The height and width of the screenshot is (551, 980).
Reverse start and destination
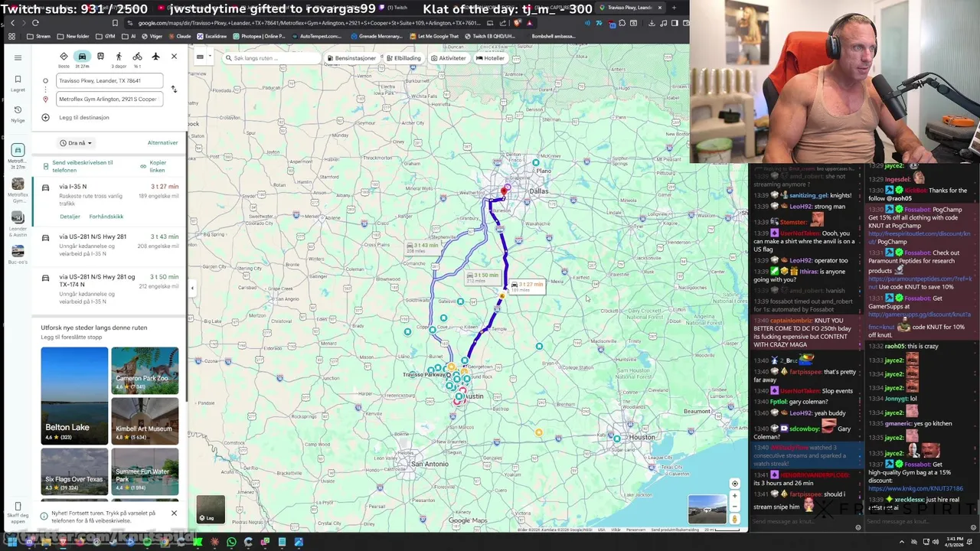point(174,90)
